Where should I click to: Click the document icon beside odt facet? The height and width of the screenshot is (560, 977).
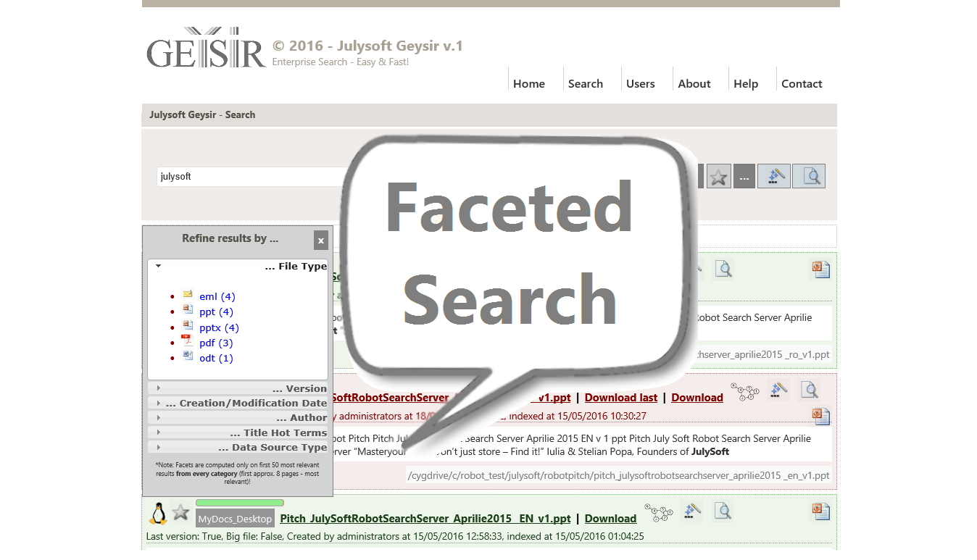(x=188, y=356)
